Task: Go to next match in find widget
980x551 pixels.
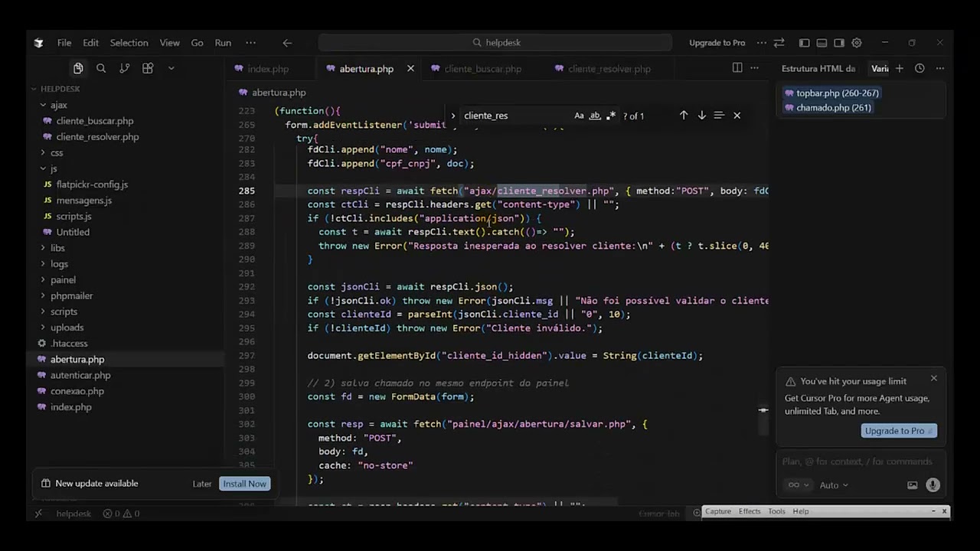Action: (x=701, y=116)
